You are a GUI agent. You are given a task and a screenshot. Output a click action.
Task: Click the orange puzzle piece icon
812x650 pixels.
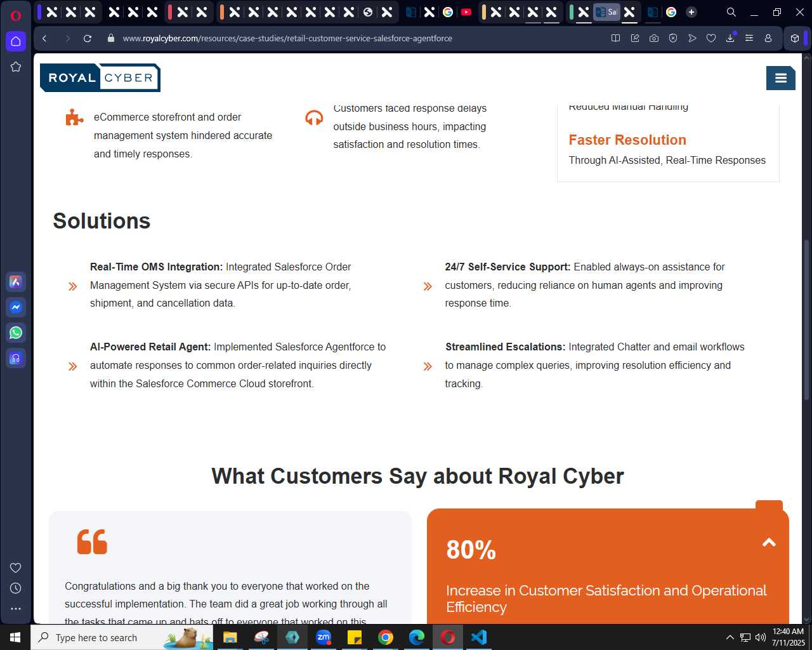pyautogui.click(x=74, y=117)
